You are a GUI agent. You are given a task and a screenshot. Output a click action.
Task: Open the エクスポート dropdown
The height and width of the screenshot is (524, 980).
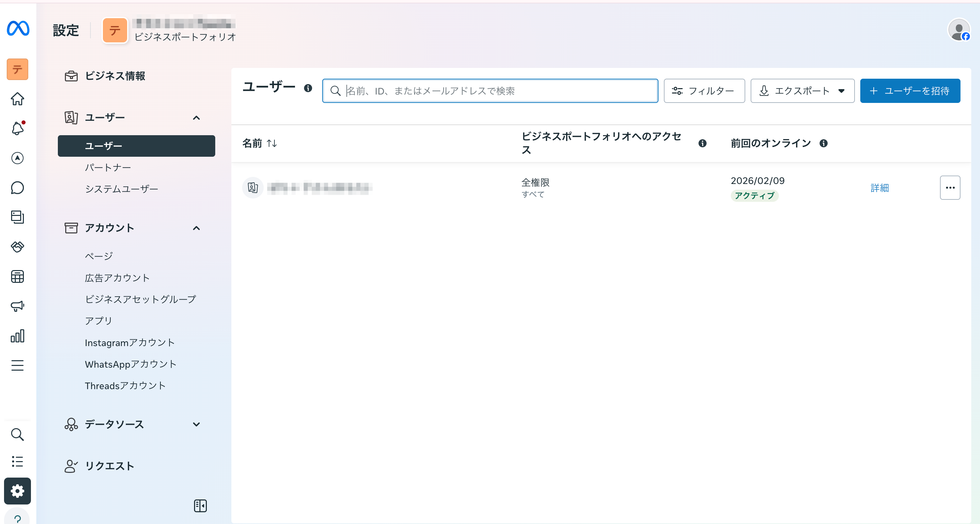click(x=802, y=91)
